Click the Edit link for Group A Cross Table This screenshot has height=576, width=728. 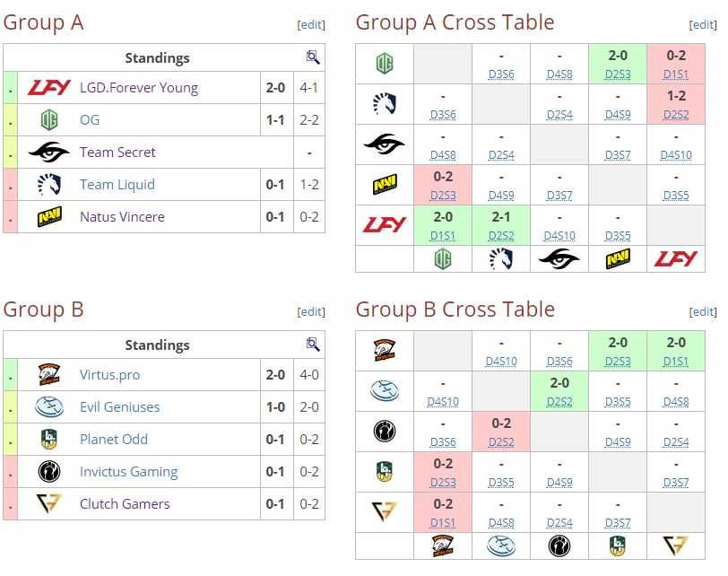tap(703, 25)
